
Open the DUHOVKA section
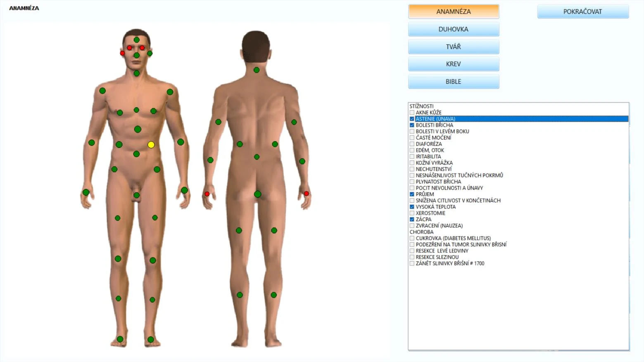click(x=454, y=29)
